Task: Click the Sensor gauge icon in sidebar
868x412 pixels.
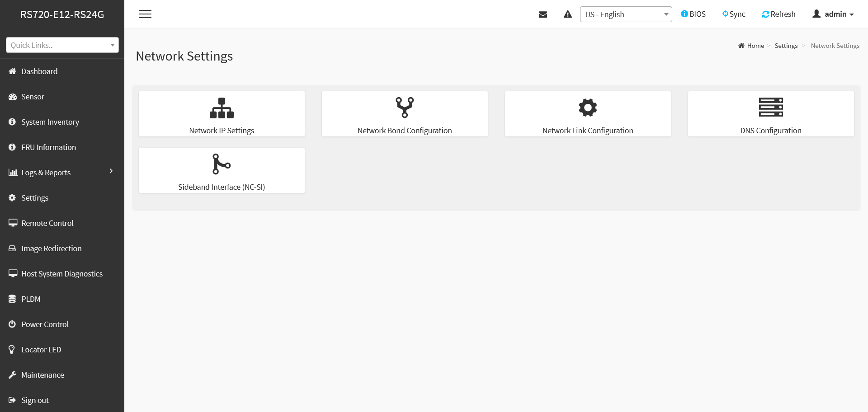Action: pyautogui.click(x=12, y=97)
